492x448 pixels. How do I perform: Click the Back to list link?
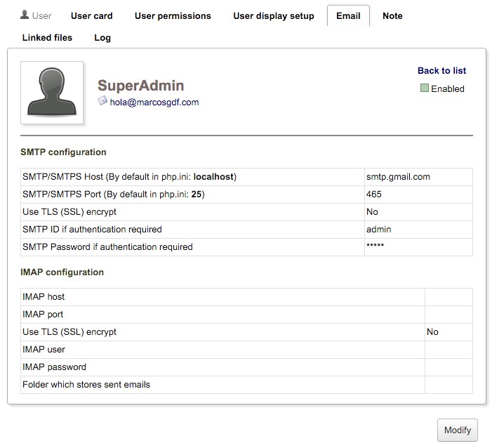pyautogui.click(x=441, y=70)
